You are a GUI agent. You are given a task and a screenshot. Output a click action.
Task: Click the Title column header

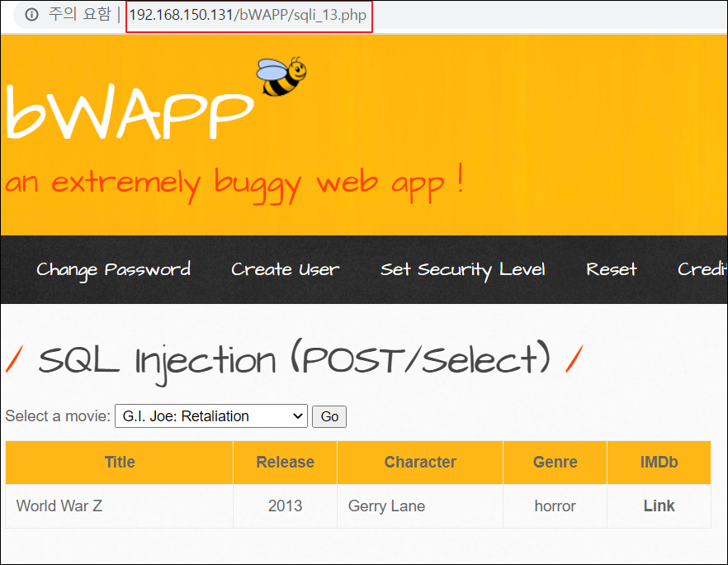click(120, 462)
